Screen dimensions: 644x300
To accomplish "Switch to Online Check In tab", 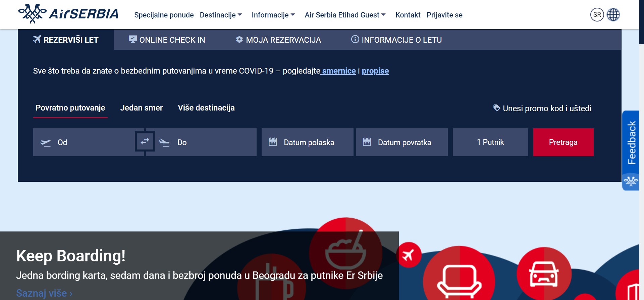I will pyautogui.click(x=167, y=40).
